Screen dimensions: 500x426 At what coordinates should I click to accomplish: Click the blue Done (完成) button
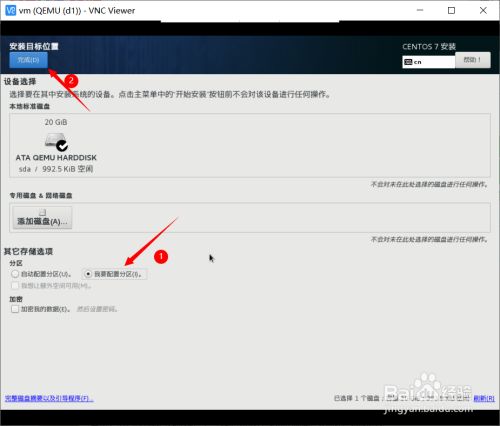tap(28, 60)
